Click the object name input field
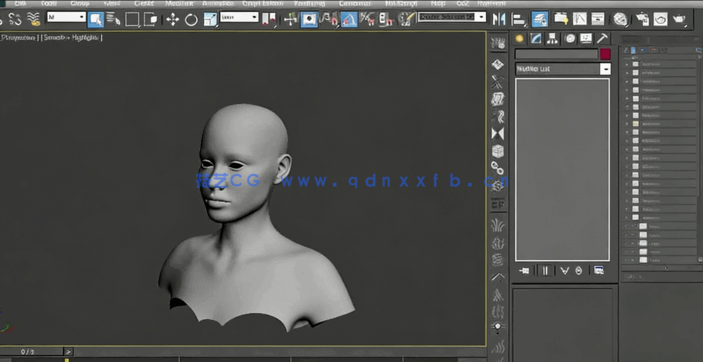Screen dimensions: 703x362 (x=556, y=54)
